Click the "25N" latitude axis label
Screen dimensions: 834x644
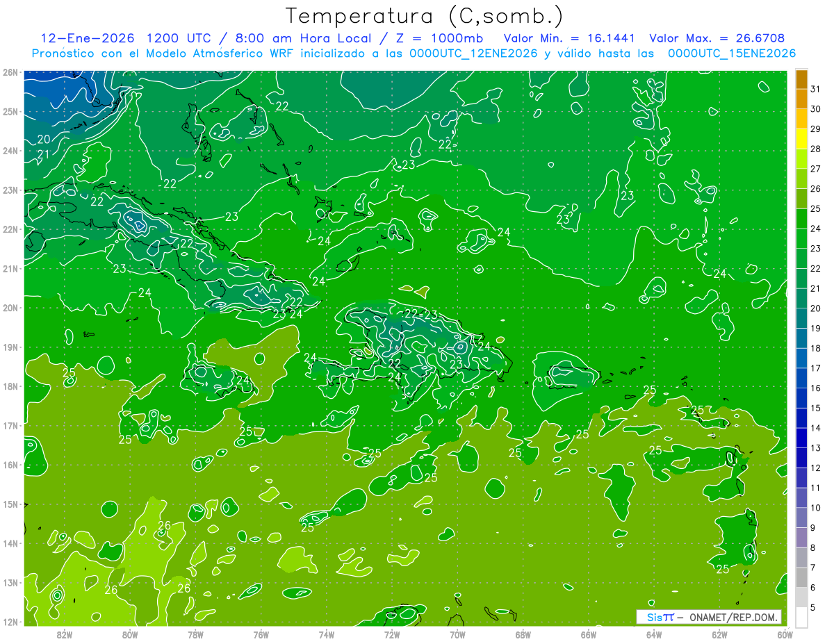point(10,112)
